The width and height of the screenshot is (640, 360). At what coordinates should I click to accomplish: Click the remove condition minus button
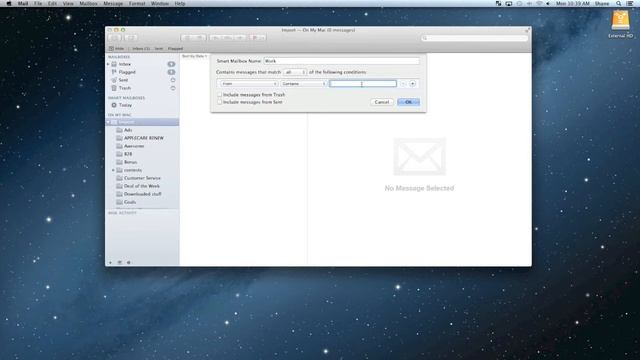click(403, 84)
